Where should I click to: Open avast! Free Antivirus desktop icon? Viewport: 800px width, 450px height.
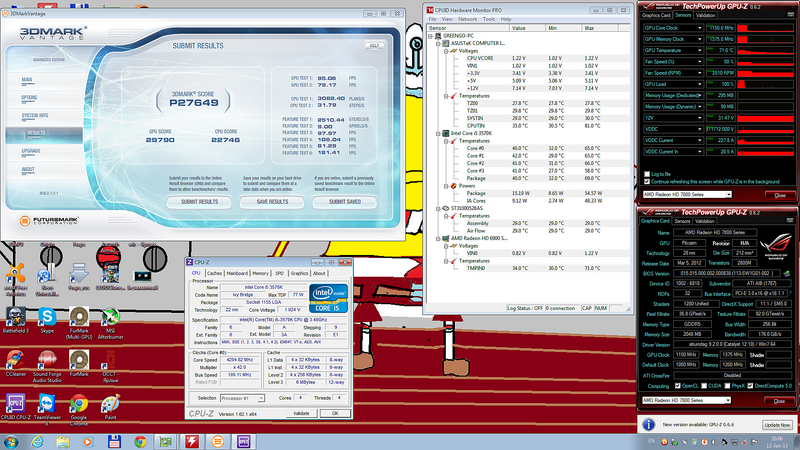[15, 278]
